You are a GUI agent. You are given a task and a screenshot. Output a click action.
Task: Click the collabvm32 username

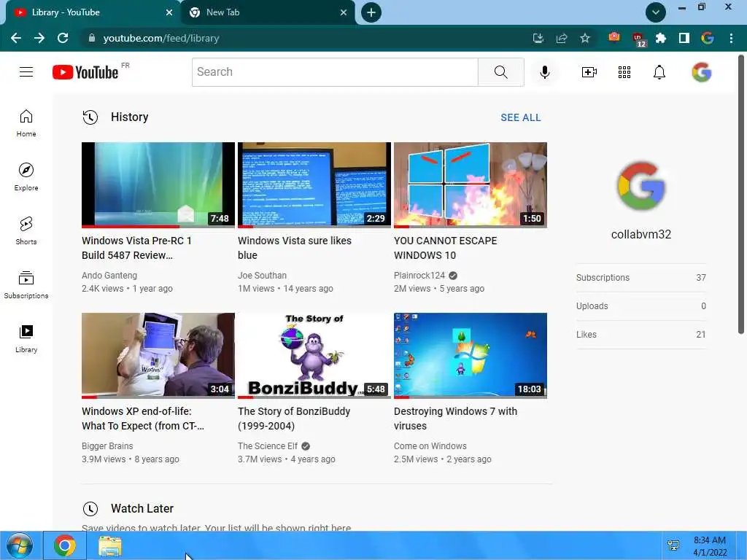(641, 234)
